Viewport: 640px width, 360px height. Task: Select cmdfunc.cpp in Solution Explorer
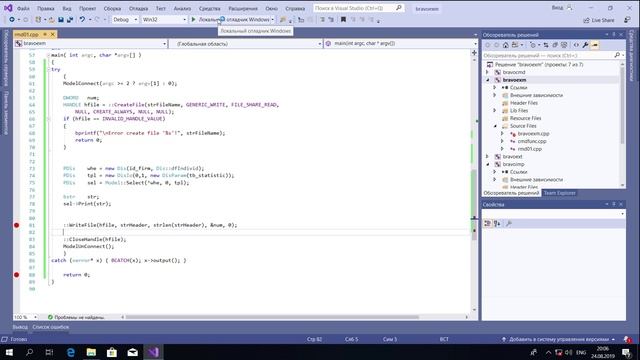click(x=532, y=141)
